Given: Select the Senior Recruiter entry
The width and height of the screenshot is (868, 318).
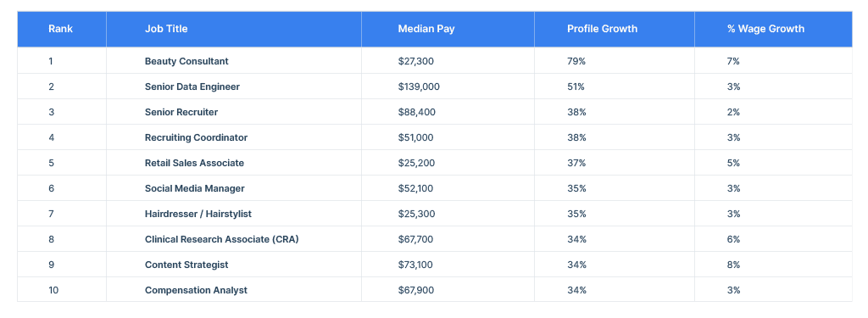Looking at the screenshot, I should [181, 112].
